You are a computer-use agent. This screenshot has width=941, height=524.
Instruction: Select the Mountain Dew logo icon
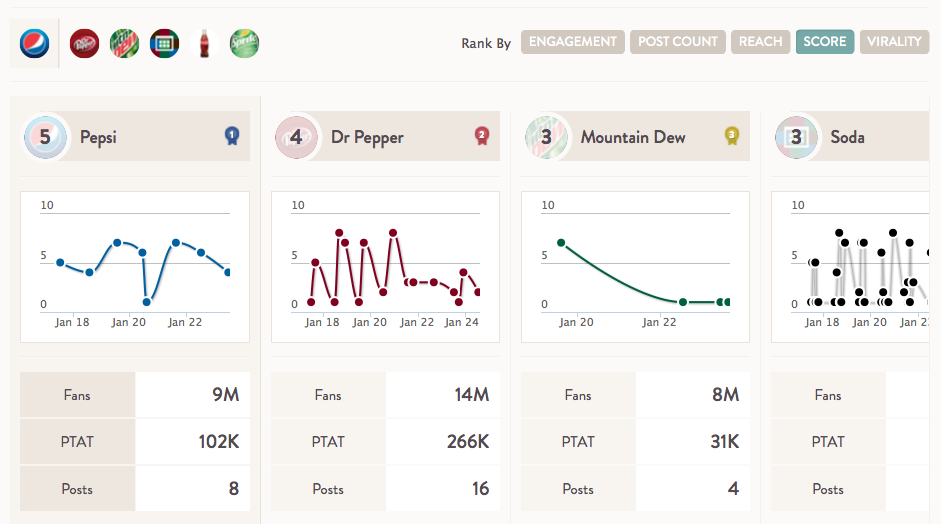(124, 43)
